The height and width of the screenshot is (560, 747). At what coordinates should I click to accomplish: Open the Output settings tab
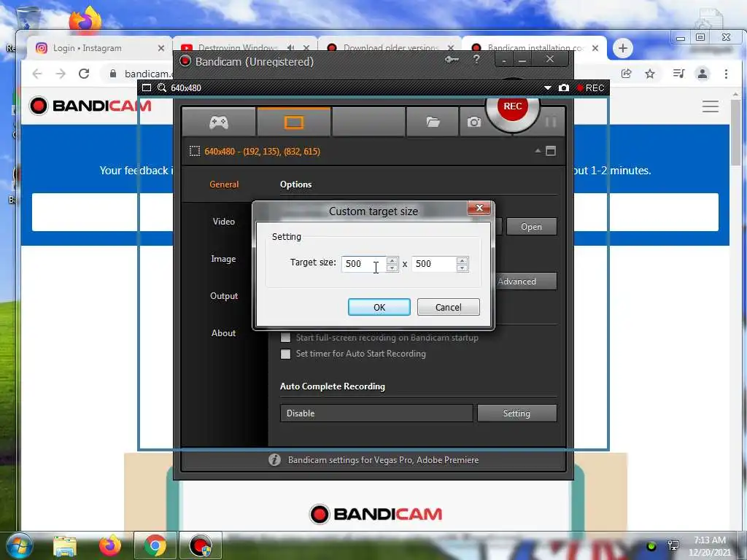224,296
